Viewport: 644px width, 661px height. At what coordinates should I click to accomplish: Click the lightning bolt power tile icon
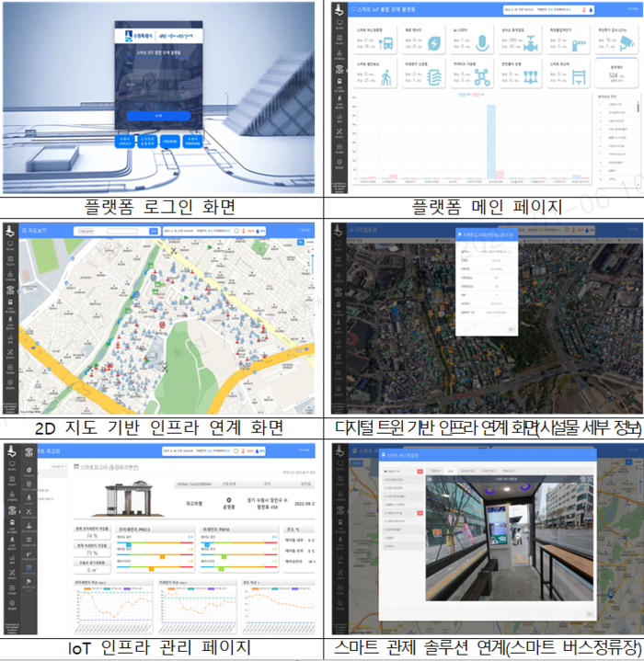click(435, 43)
